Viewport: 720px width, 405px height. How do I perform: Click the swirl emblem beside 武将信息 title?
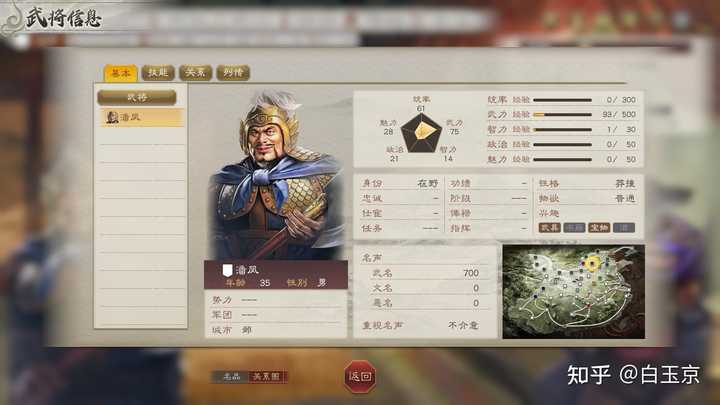tap(11, 18)
